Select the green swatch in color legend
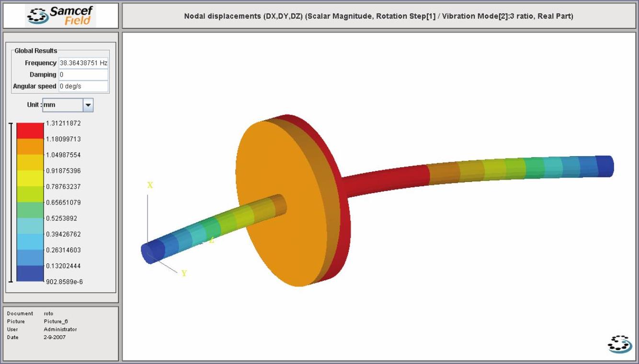The width and height of the screenshot is (639, 364). (x=30, y=210)
